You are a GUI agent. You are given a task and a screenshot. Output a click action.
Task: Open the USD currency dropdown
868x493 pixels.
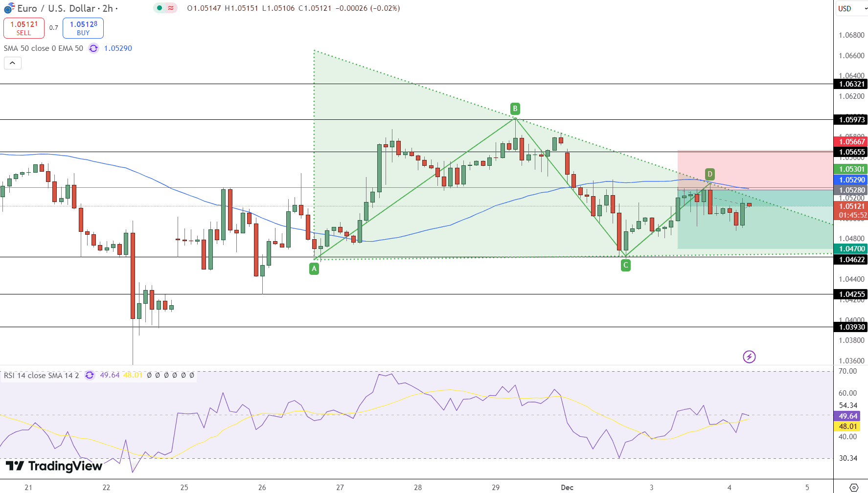(851, 8)
